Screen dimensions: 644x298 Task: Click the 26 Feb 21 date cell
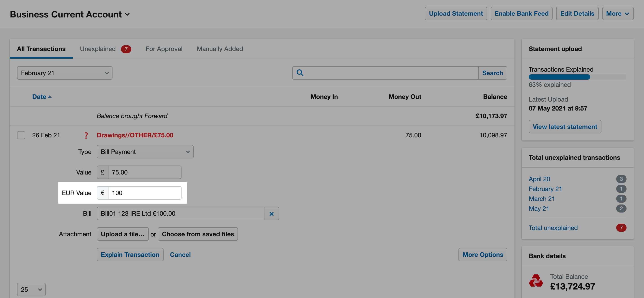click(46, 135)
